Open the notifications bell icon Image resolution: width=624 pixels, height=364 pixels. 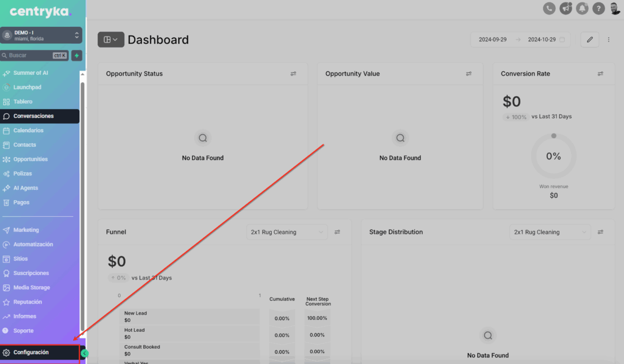tap(583, 9)
